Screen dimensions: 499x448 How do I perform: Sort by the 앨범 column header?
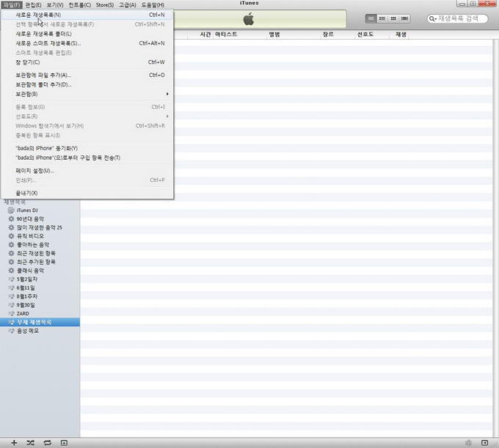pyautogui.click(x=294, y=34)
